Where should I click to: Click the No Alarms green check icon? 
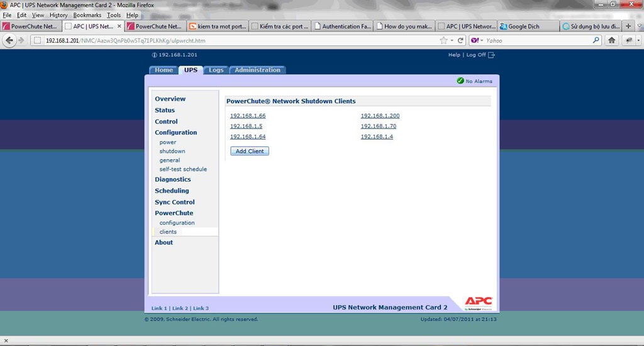pyautogui.click(x=460, y=81)
